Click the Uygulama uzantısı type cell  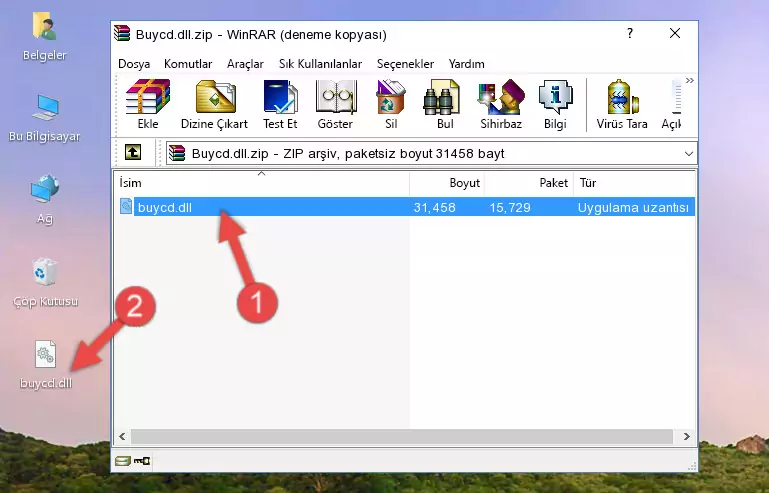coord(633,208)
